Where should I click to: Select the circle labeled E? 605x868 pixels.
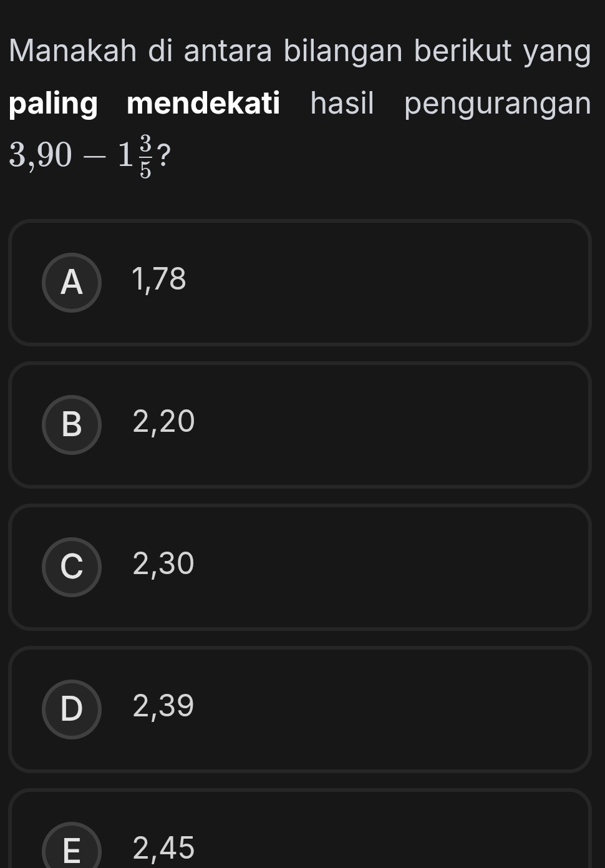pos(72,846)
